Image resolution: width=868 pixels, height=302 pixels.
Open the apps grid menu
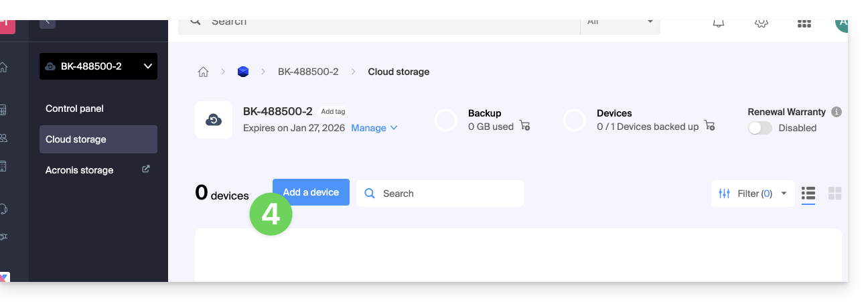point(804,23)
